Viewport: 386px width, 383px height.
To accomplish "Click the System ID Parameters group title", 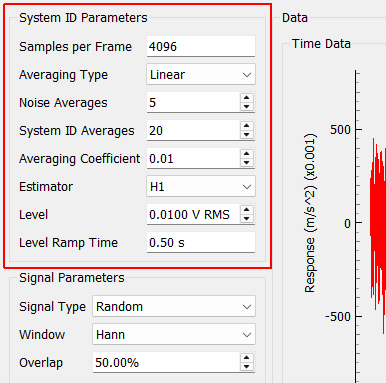I will point(83,18).
